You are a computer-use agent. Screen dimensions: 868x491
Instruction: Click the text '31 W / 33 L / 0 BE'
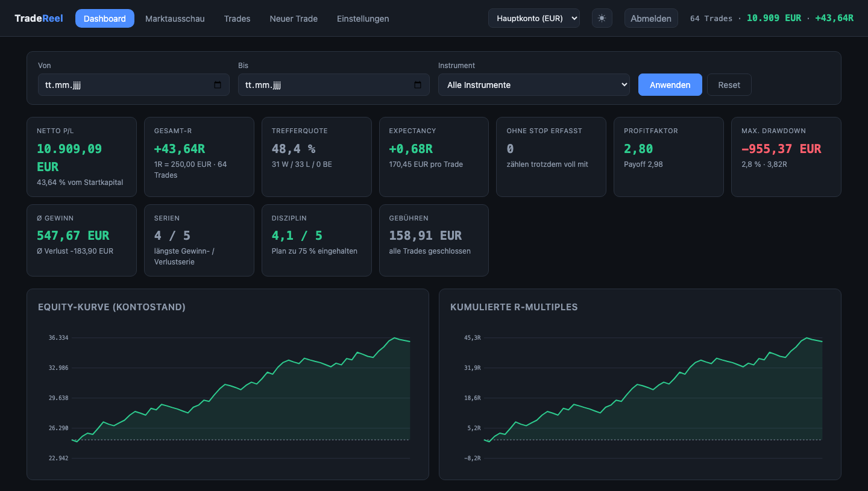coord(302,164)
